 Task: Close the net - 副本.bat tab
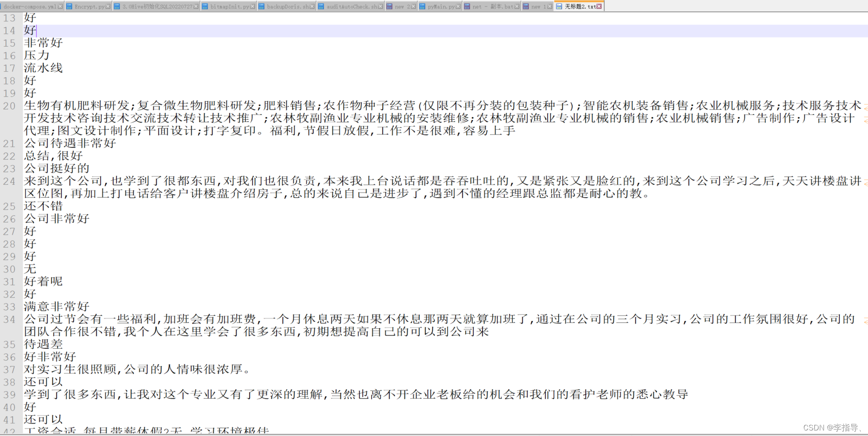[x=517, y=6]
